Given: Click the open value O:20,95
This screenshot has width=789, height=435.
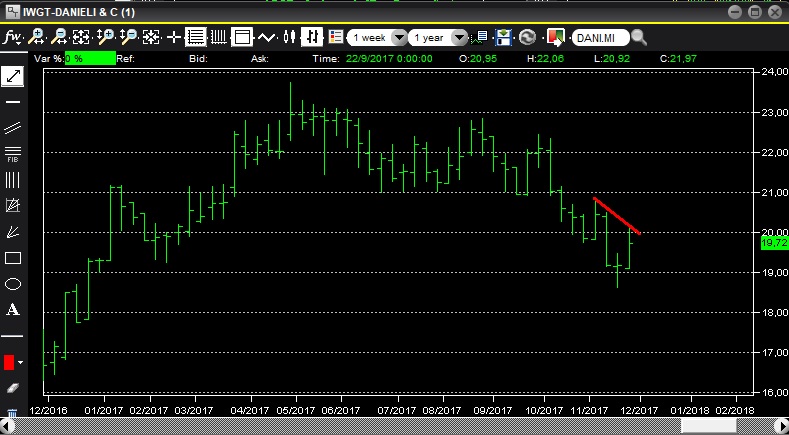Looking at the screenshot, I should click(478, 58).
